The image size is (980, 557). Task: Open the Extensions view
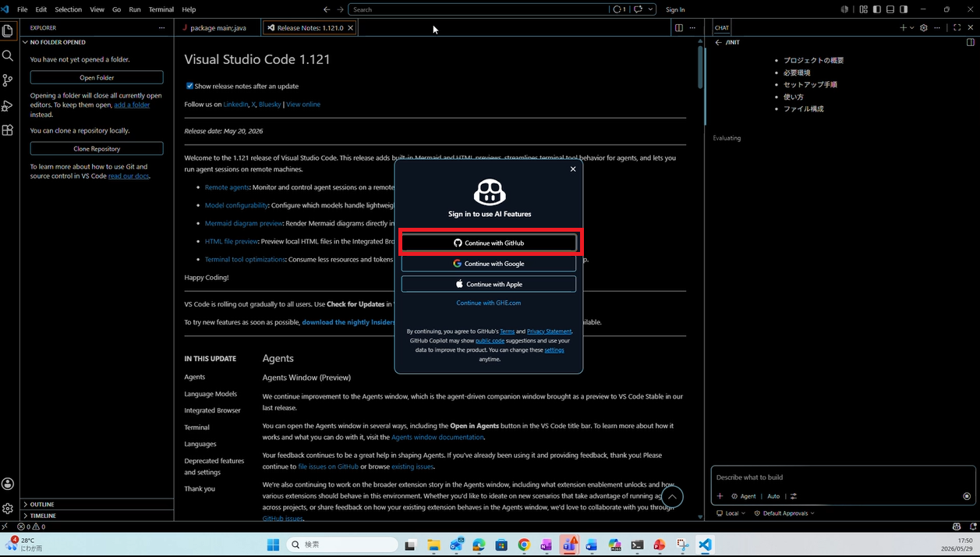pos(8,130)
